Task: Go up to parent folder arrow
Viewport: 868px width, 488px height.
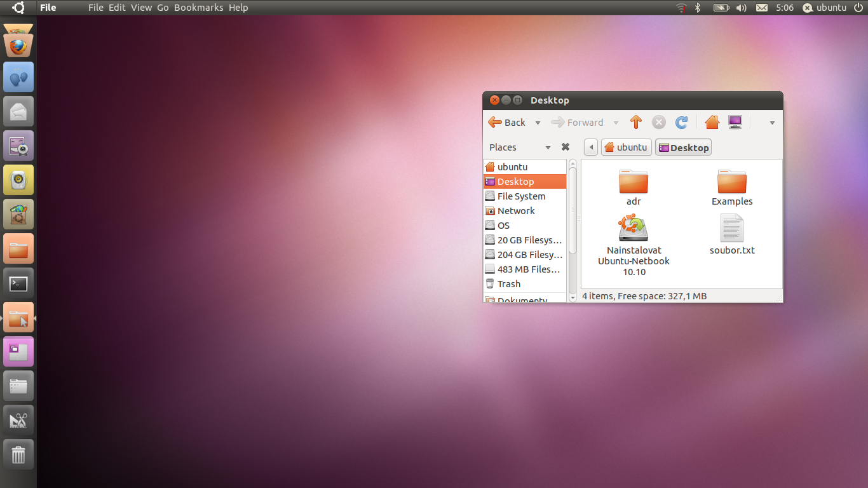Action: coord(636,122)
